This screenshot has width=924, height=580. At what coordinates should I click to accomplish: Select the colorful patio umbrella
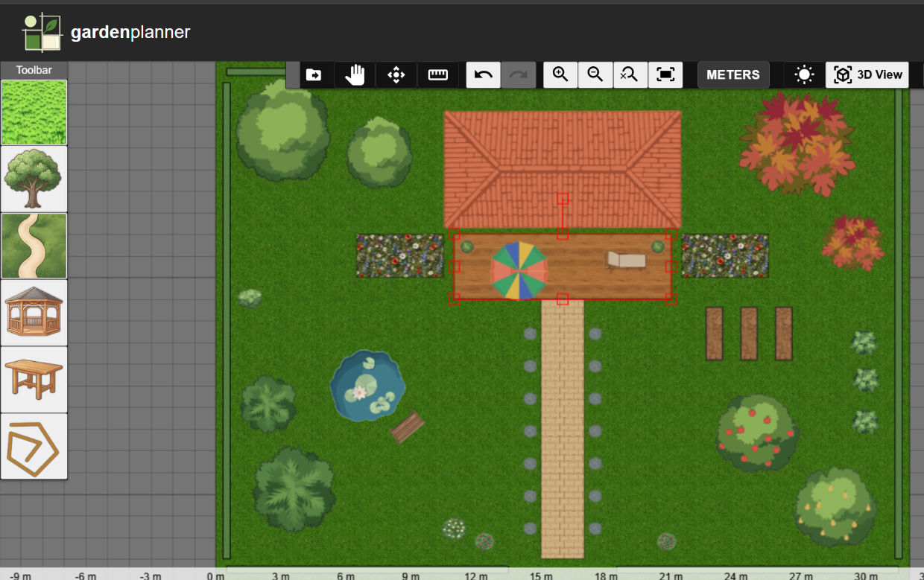(519, 270)
